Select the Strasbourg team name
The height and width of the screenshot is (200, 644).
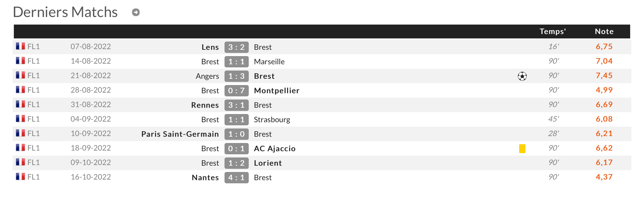pyautogui.click(x=272, y=120)
